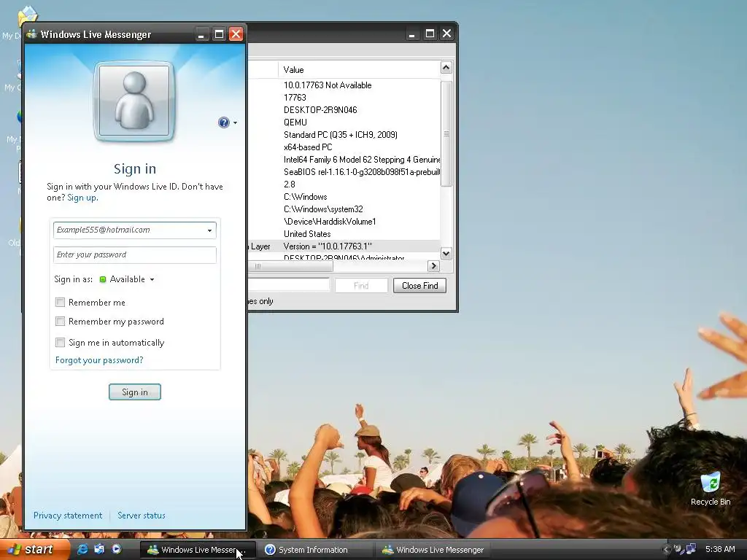The height and width of the screenshot is (560, 747).
Task: Click the Find button in System Information
Action: [361, 286]
